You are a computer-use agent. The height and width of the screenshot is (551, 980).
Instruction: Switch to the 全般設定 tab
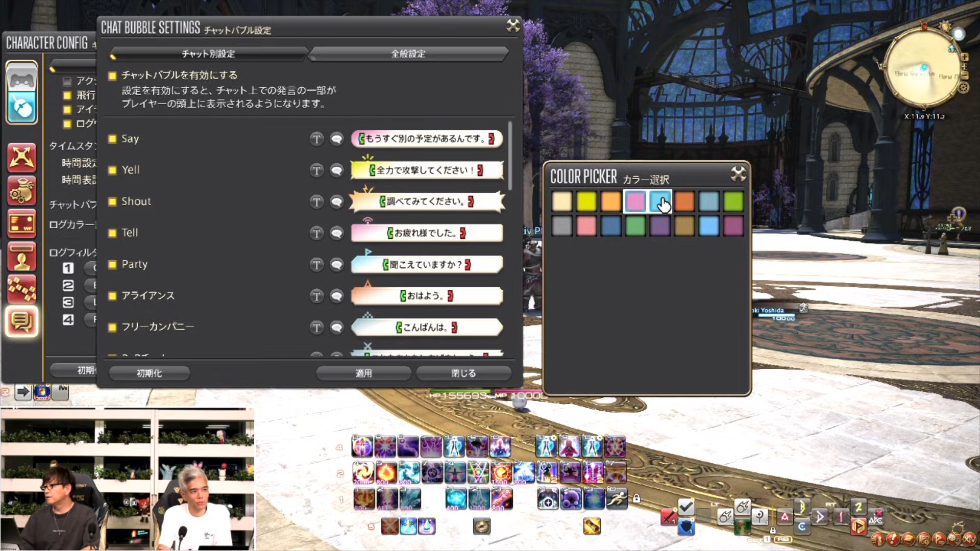408,54
